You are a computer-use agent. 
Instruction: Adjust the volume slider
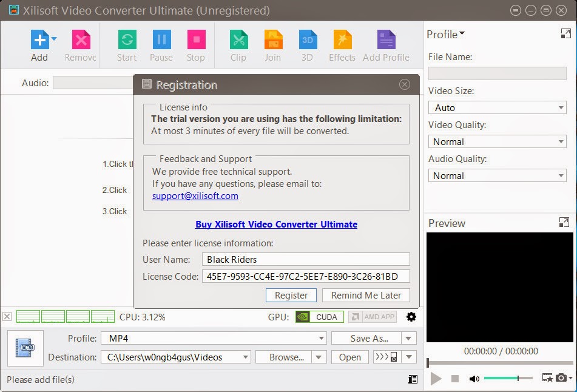(x=507, y=378)
